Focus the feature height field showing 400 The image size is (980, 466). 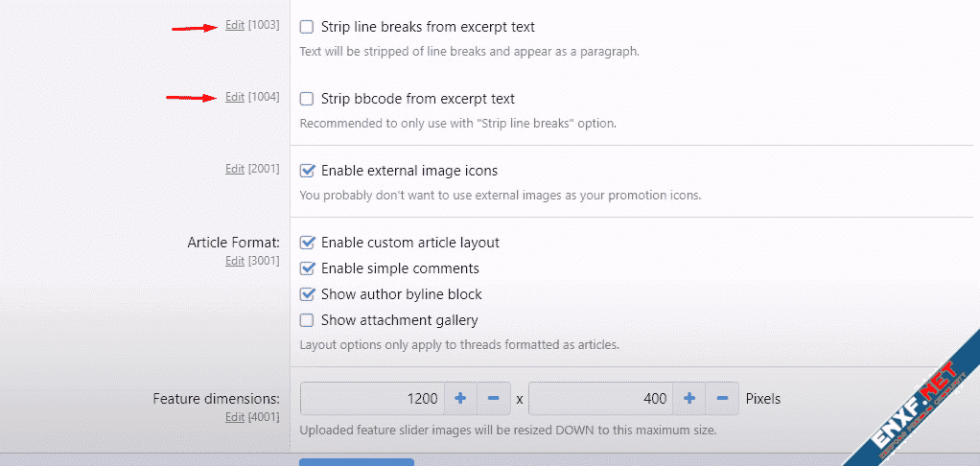tap(600, 398)
